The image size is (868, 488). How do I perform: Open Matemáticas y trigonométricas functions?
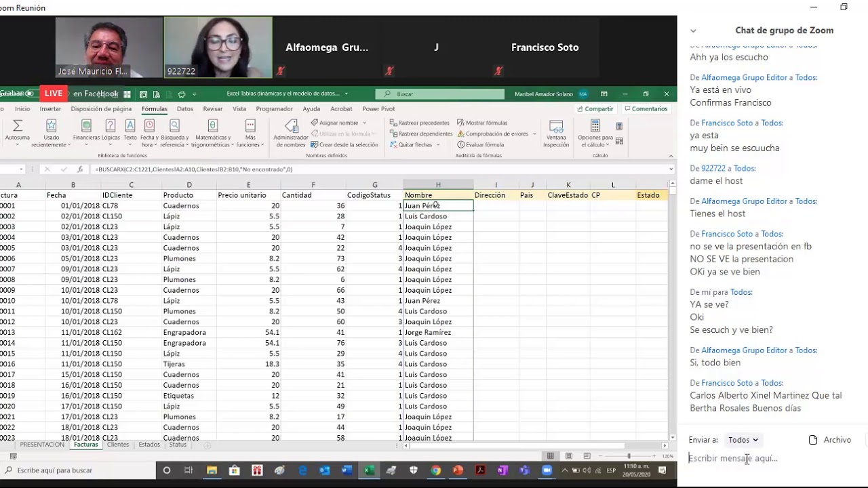click(212, 132)
